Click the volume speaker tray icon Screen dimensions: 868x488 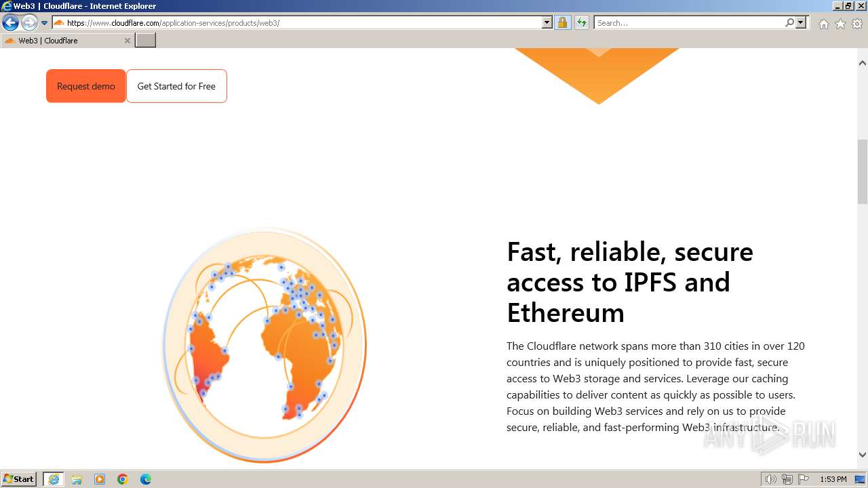(770, 479)
